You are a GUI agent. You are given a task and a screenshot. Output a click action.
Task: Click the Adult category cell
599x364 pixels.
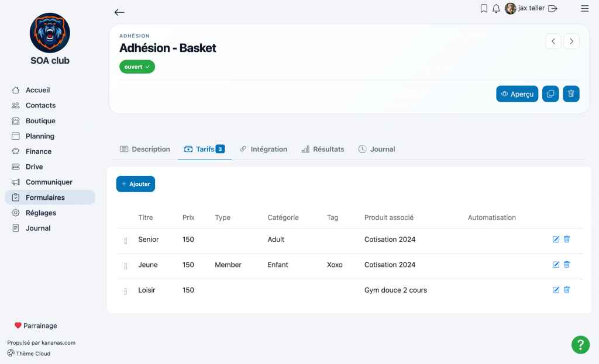tap(276, 239)
